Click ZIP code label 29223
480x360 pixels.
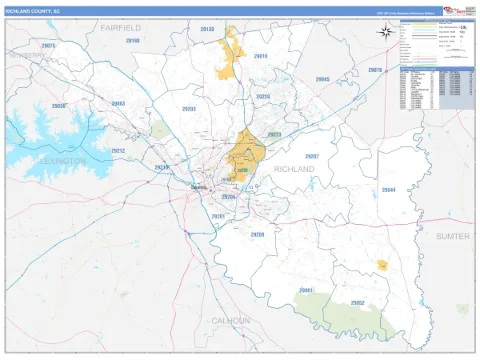pos(274,135)
